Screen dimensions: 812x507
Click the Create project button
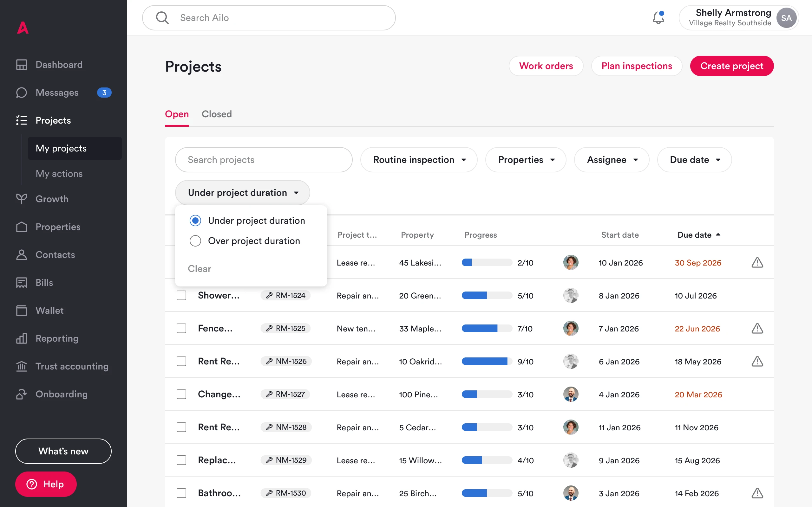point(731,66)
